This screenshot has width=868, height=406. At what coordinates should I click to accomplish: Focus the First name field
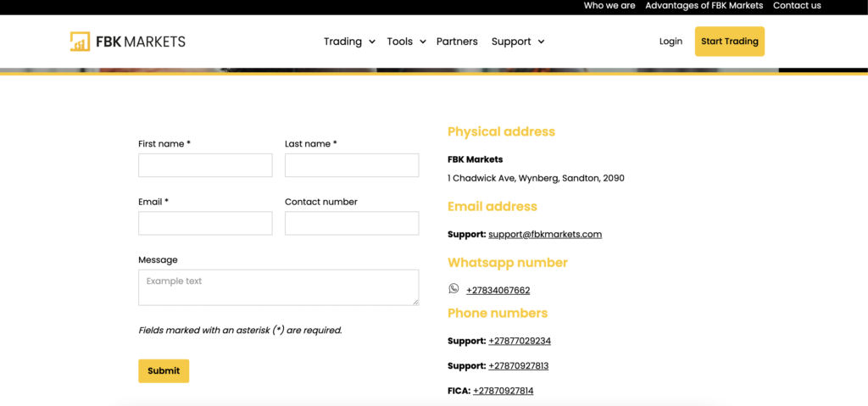click(205, 165)
